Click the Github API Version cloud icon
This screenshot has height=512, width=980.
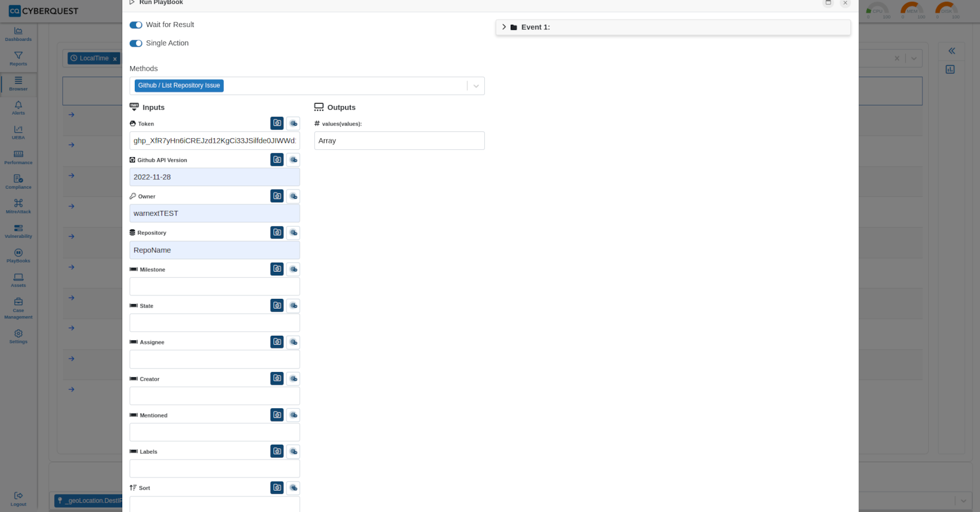point(293,160)
